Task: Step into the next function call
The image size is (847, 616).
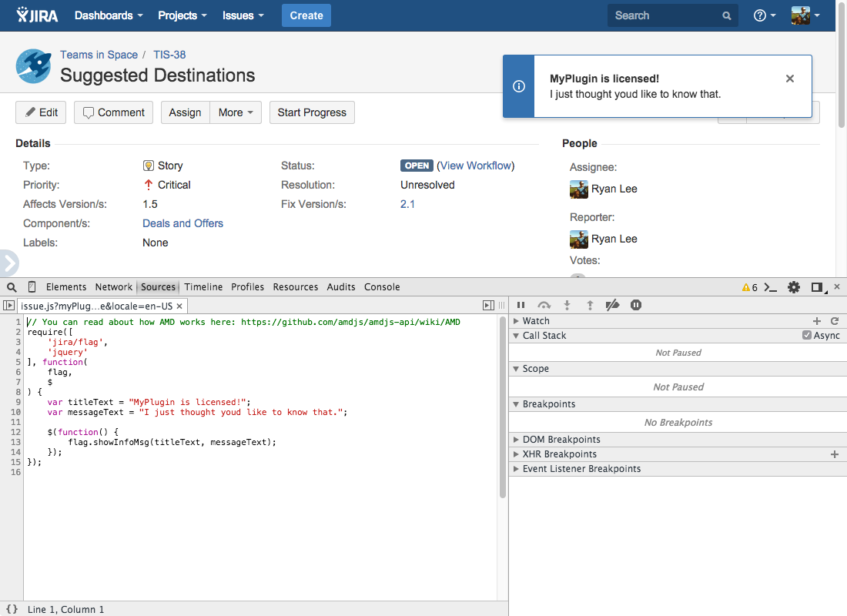Action: 567,305
